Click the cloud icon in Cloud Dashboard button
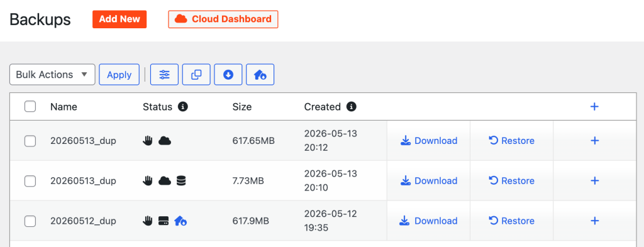This screenshot has height=247, width=644. (181, 19)
